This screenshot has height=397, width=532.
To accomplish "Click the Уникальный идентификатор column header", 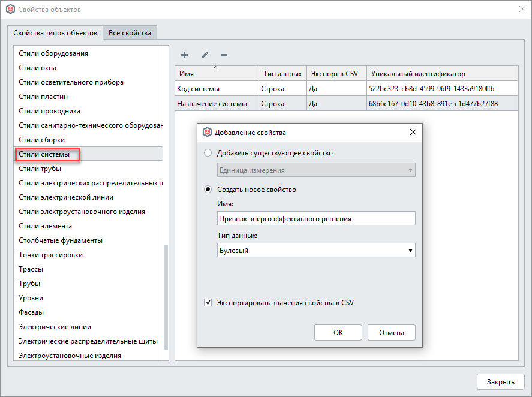I will coord(443,73).
